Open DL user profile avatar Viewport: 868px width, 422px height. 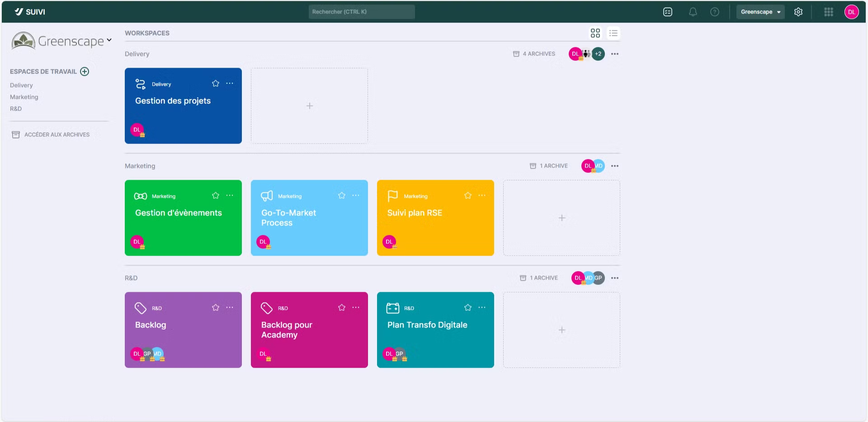tap(851, 12)
